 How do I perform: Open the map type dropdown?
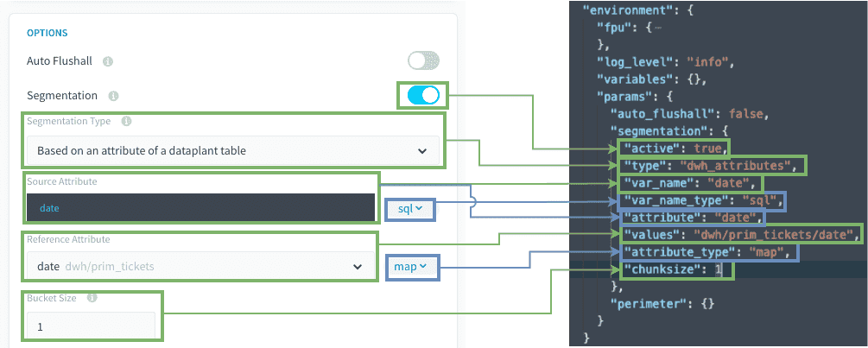(410, 267)
